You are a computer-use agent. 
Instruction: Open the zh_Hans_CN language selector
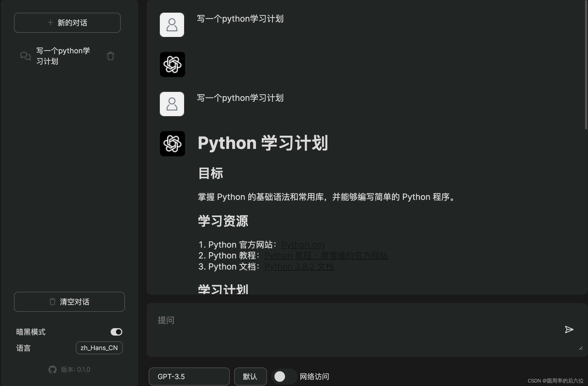(99, 348)
